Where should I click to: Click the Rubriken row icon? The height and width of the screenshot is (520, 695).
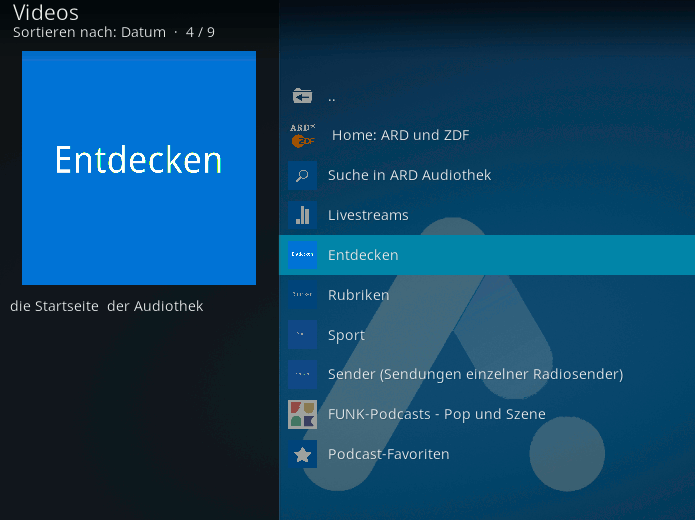pyautogui.click(x=302, y=295)
